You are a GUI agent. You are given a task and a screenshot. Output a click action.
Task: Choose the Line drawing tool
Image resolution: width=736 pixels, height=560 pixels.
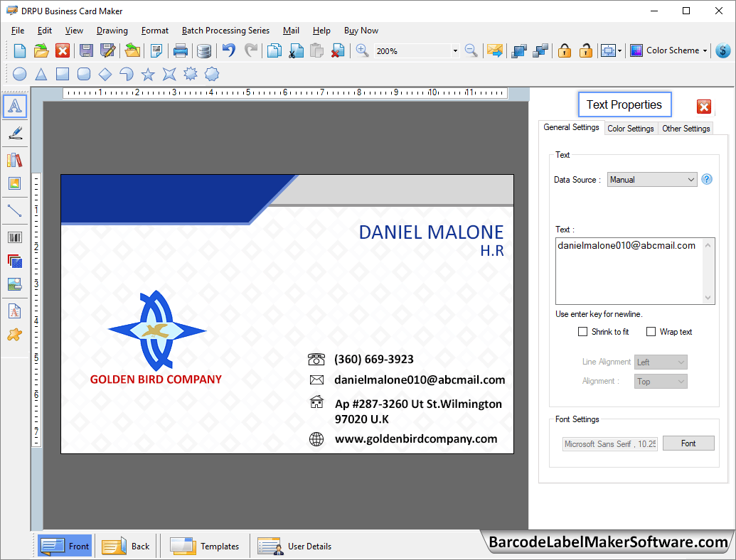coord(14,210)
